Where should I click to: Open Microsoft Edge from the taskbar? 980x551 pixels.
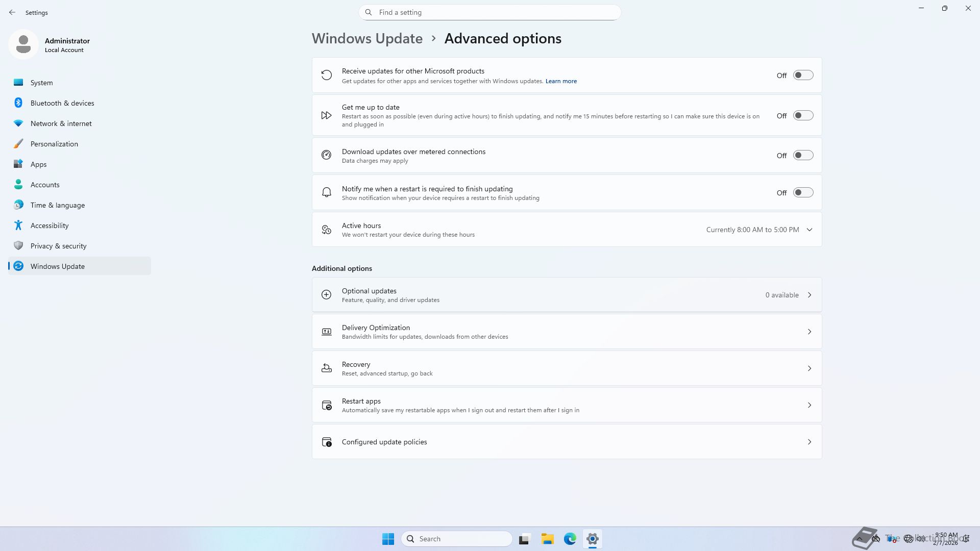point(570,539)
